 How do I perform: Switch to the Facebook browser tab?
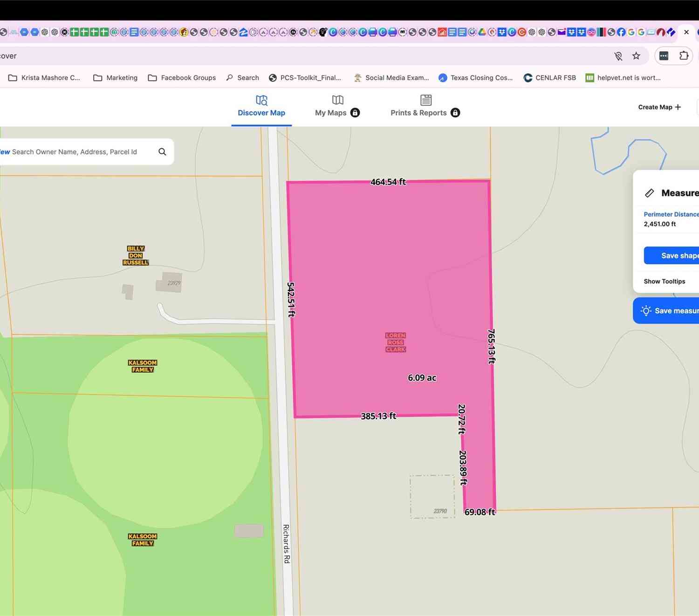(621, 32)
